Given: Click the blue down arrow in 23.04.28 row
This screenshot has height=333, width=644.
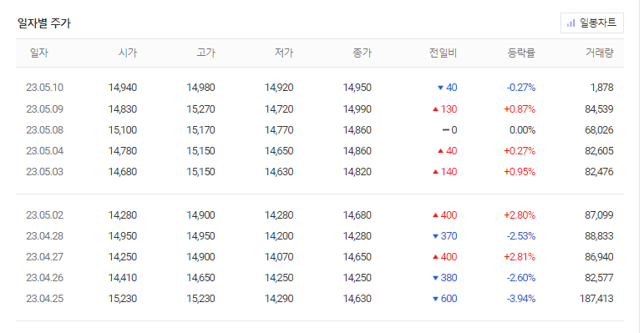Looking at the screenshot, I should 435,236.
